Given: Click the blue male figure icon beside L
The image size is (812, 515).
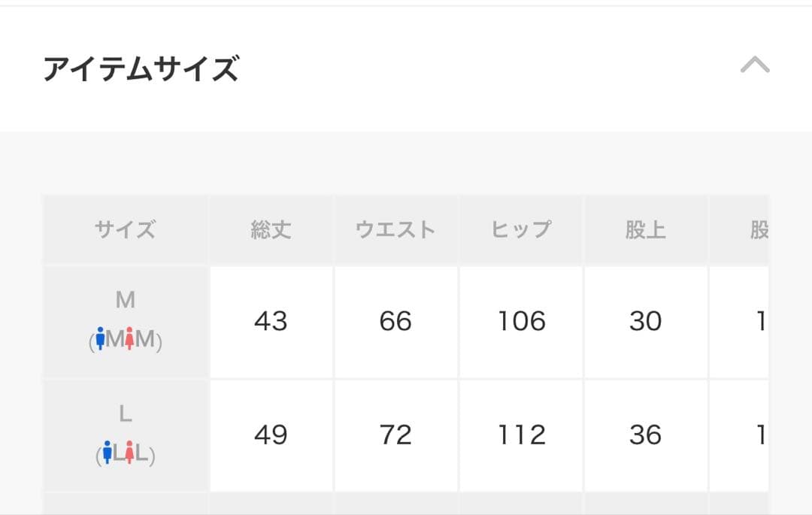Looking at the screenshot, I should tap(107, 453).
